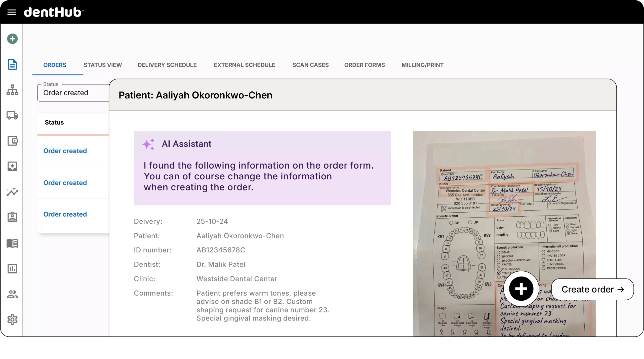Open the analytics trend-line icon
Screen dimensions: 644x359
12,192
